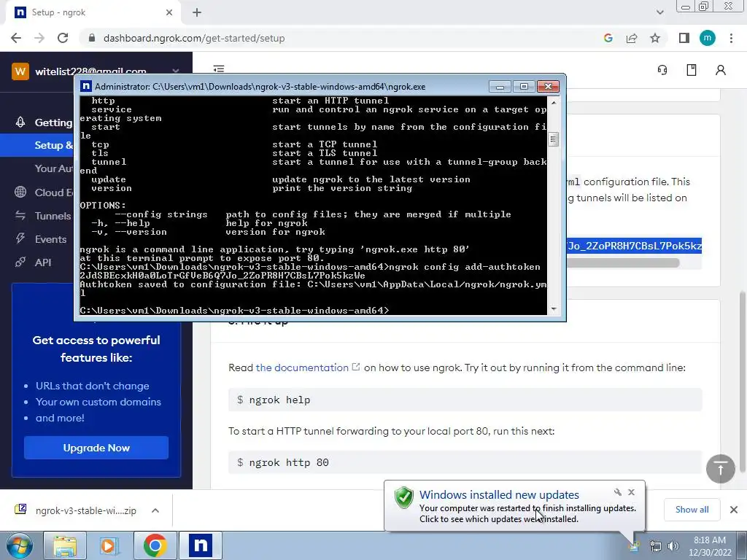This screenshot has height=560, width=747.
Task: Open the Windows updates notification title
Action: 499,495
